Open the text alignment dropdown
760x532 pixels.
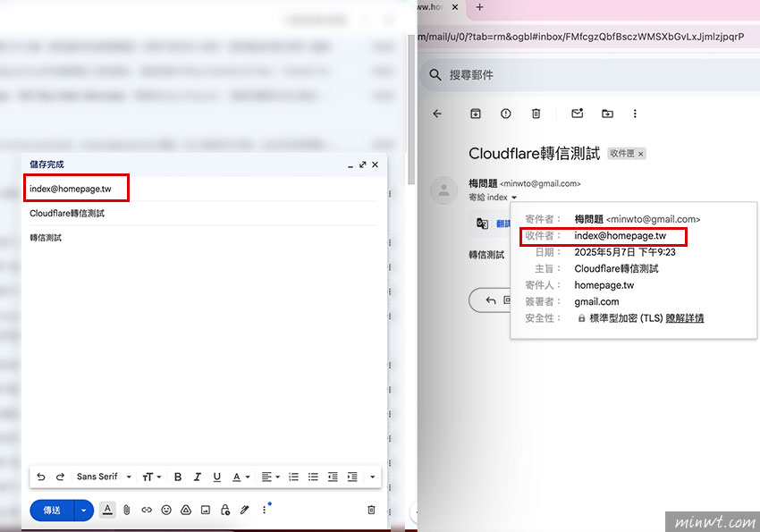click(x=270, y=477)
